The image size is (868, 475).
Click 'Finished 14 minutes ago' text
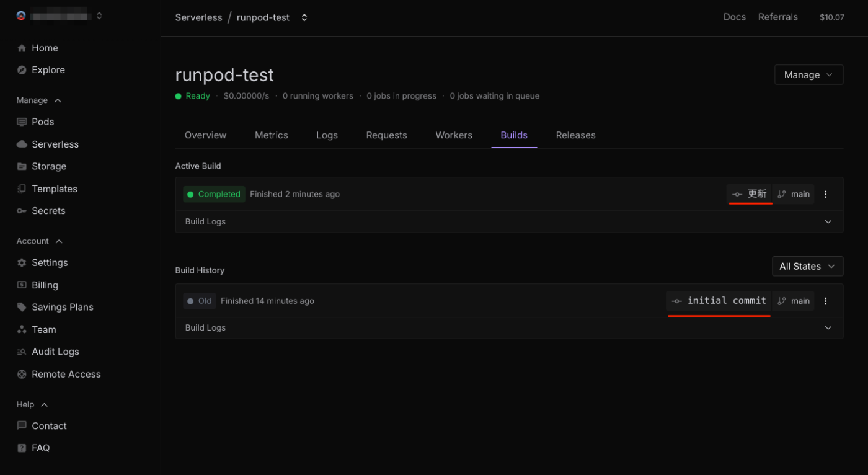pos(267,301)
